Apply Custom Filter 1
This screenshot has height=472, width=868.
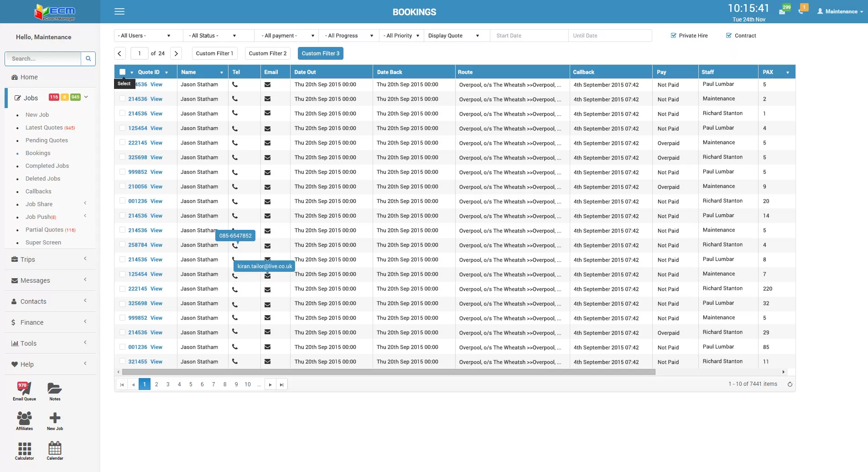[214, 53]
